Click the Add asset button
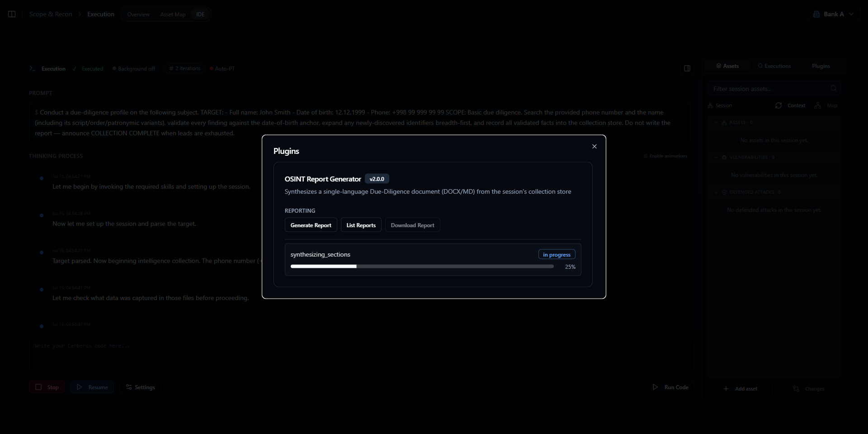Screen dimensions: 868x434 [741, 389]
